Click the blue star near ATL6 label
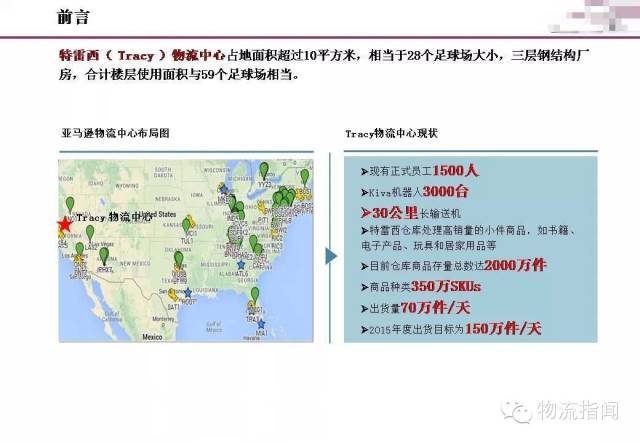The image size is (640, 443). coord(241,265)
